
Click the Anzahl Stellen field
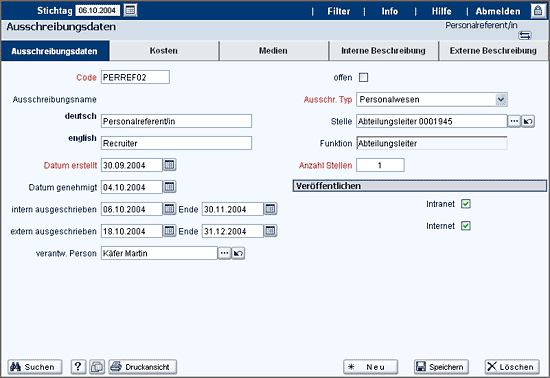coord(380,165)
